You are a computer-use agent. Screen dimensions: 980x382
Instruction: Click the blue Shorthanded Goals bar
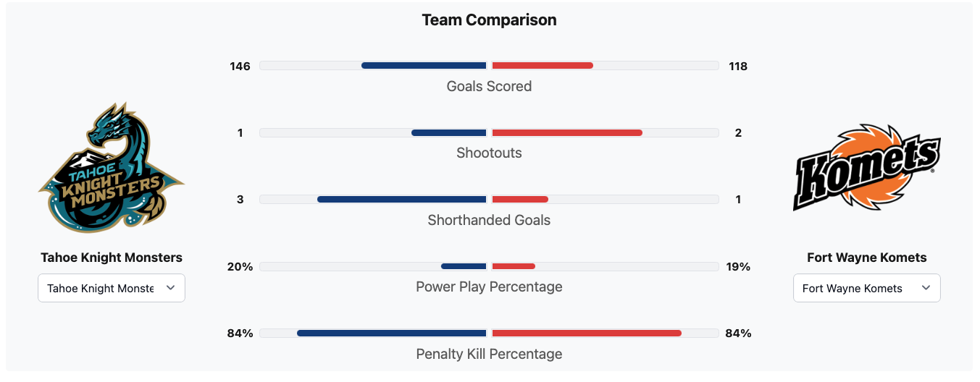click(402, 200)
